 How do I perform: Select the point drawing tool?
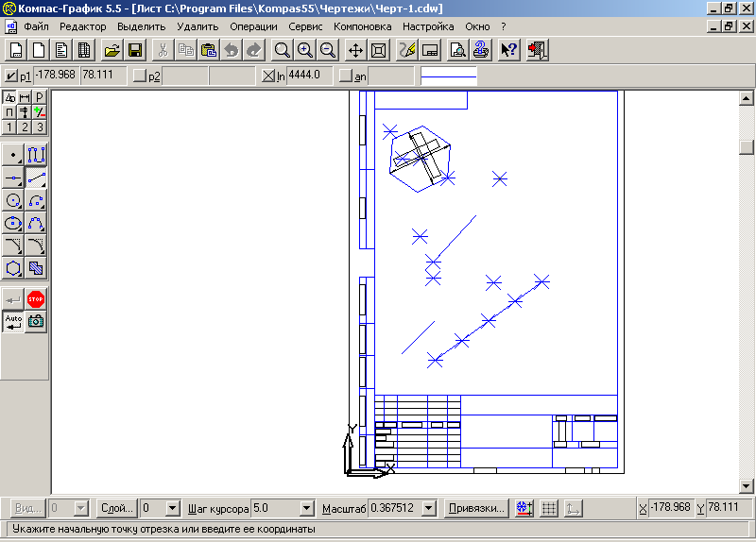13,155
